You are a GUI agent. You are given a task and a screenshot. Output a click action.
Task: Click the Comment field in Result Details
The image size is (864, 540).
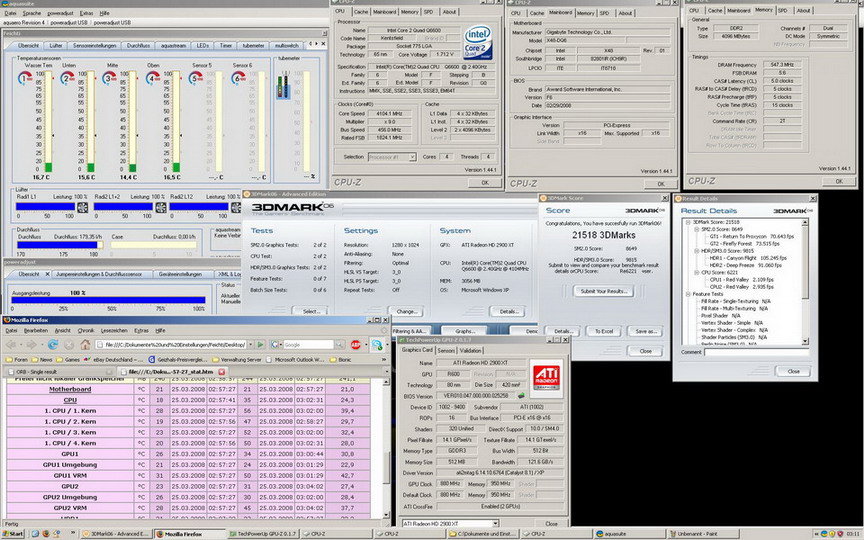757,352
